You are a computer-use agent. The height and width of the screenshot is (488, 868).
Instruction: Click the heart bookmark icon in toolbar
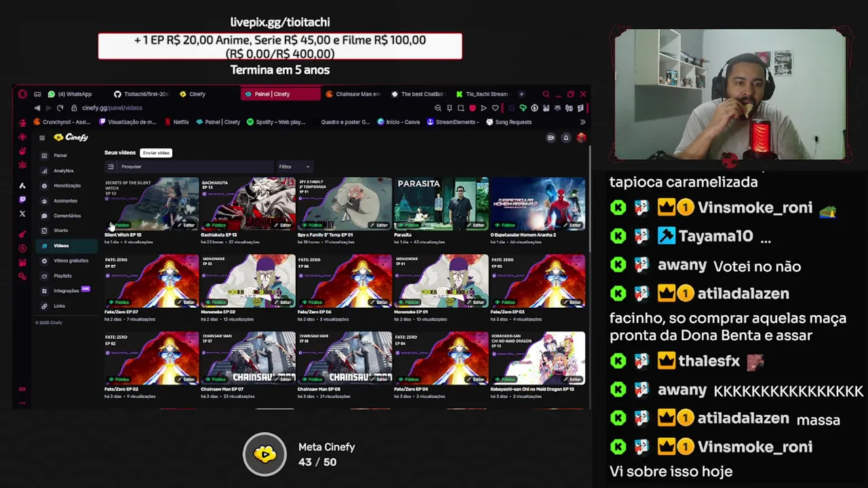(x=495, y=108)
